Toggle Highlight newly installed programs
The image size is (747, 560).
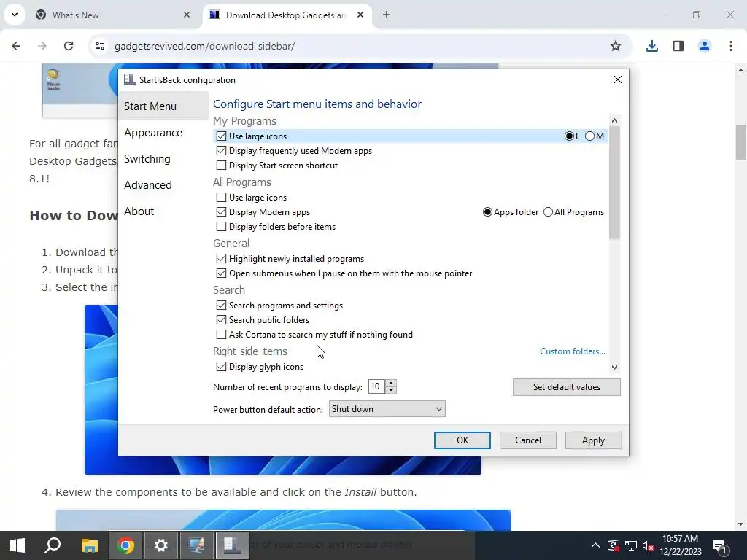click(x=221, y=259)
